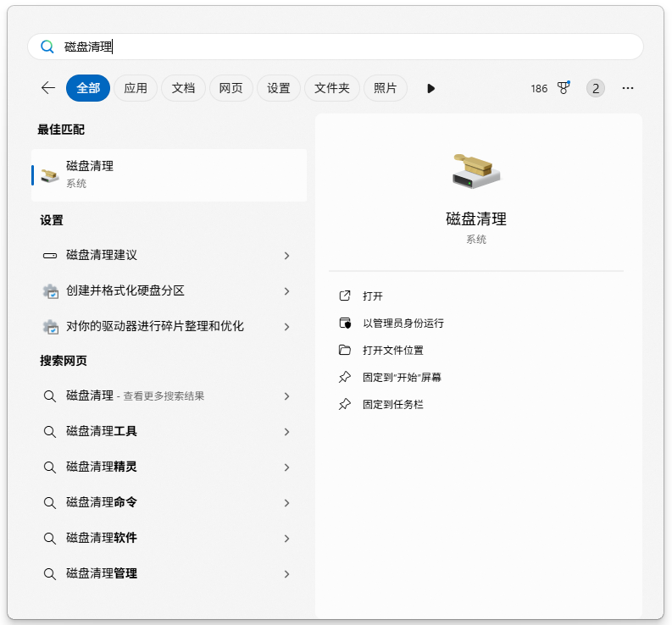
Task: Select the 全部 filter tab
Action: (x=88, y=88)
